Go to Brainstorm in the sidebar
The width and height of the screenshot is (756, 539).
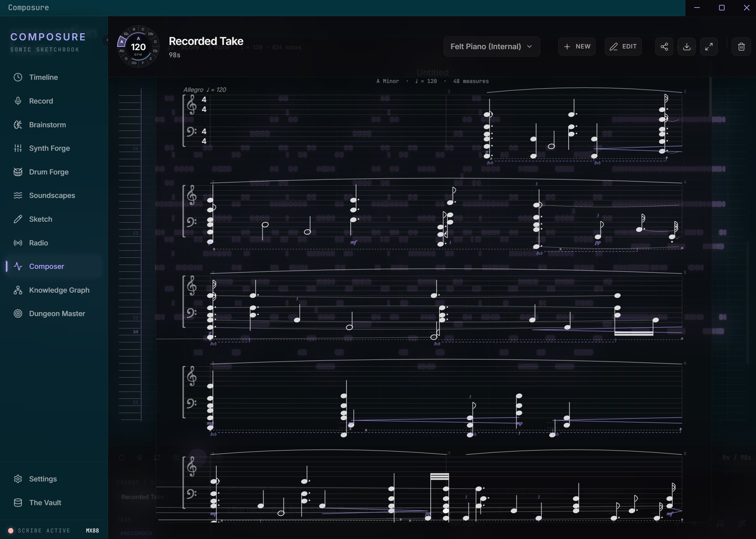(54, 125)
